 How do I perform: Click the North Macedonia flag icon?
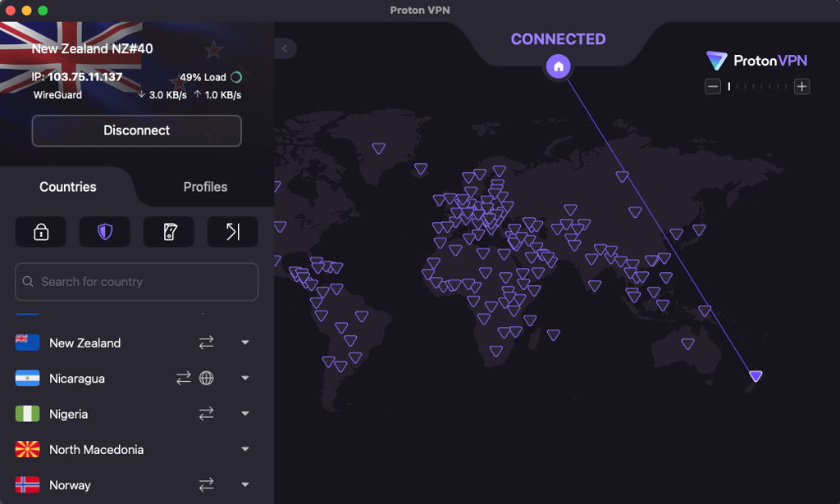pos(27,449)
